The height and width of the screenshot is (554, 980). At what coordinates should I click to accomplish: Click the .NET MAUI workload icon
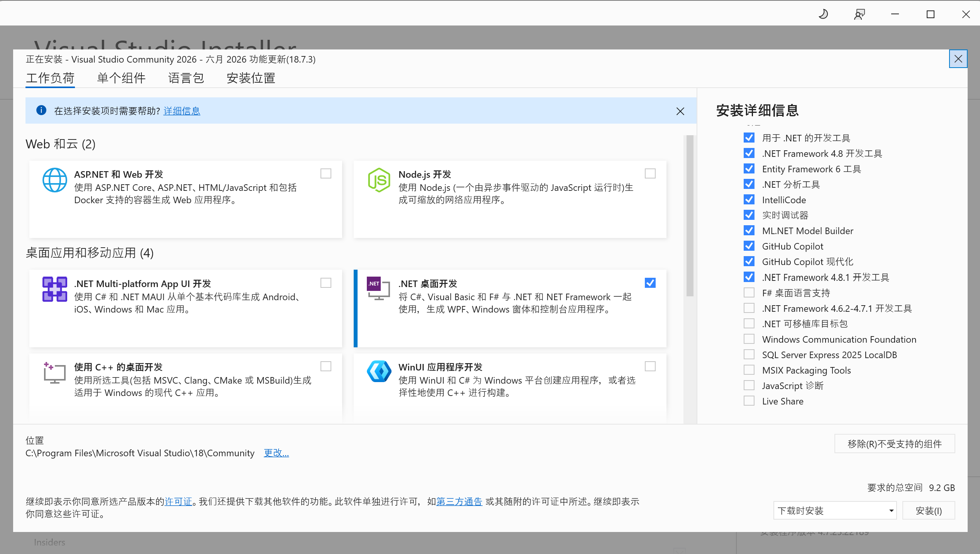click(x=54, y=289)
